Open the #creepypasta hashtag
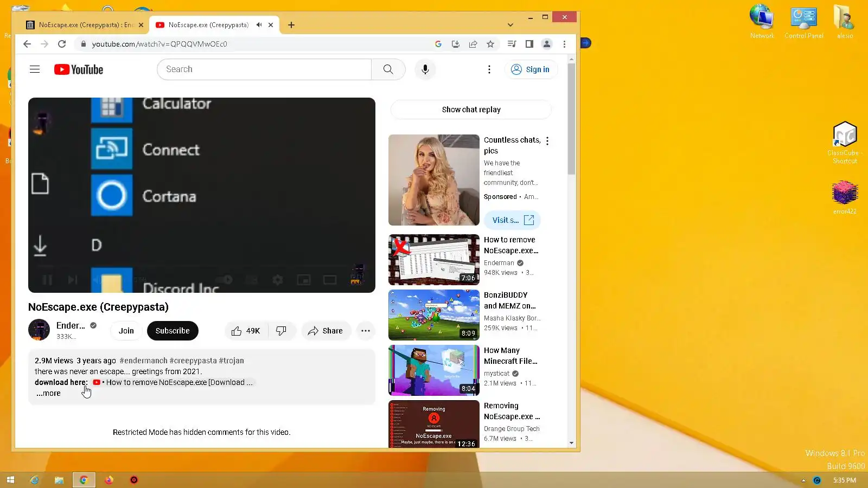 click(193, 361)
